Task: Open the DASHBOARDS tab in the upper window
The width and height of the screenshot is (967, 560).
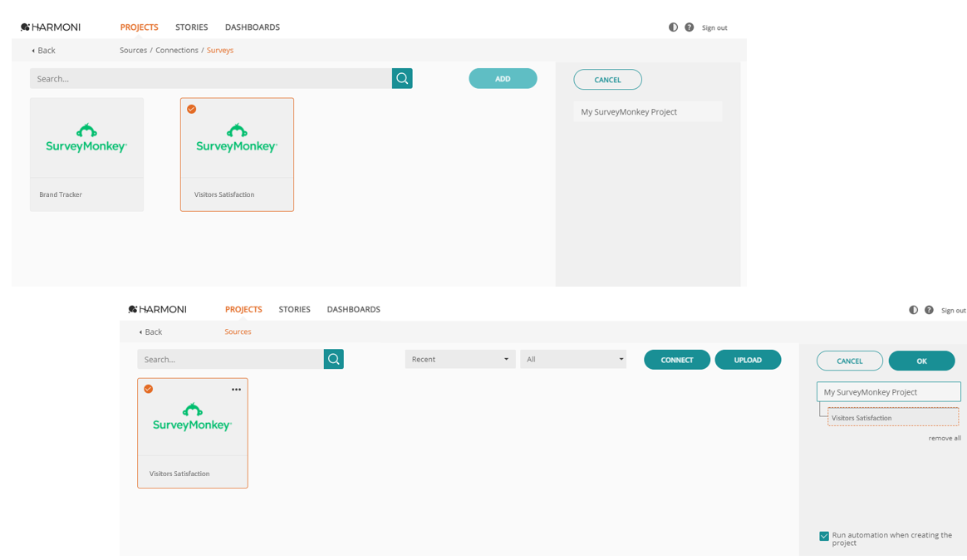Action: tap(253, 27)
